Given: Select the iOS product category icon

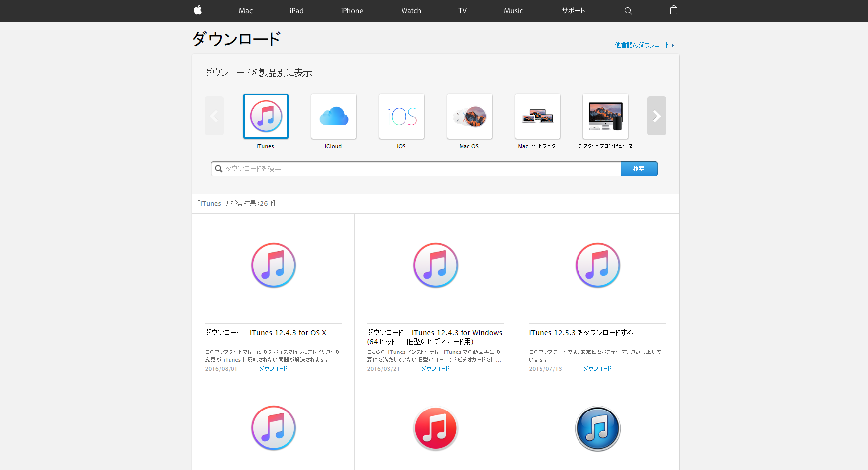Looking at the screenshot, I should (x=402, y=116).
